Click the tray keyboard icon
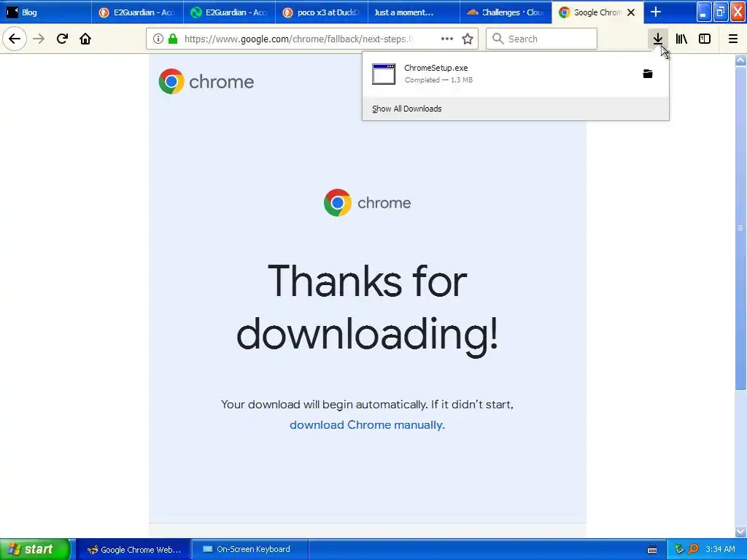747x560 pixels. click(652, 550)
